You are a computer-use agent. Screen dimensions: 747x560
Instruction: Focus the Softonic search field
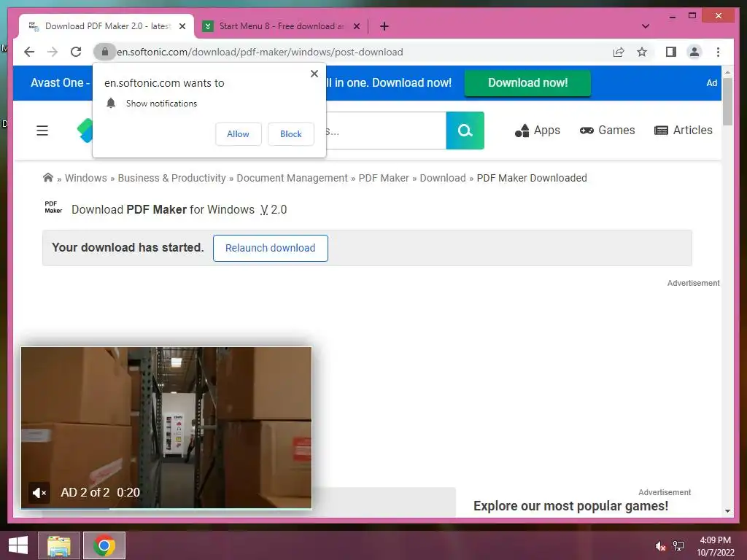click(x=386, y=131)
